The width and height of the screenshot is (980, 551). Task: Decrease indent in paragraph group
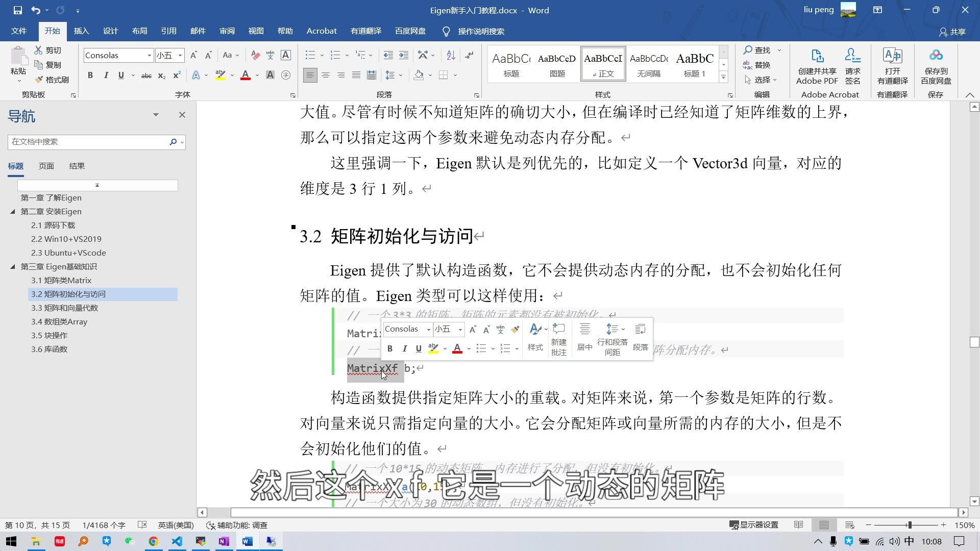[x=388, y=55]
